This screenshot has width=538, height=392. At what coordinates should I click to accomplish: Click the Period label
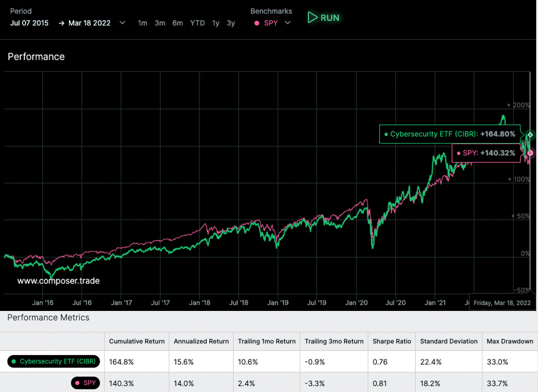(21, 11)
